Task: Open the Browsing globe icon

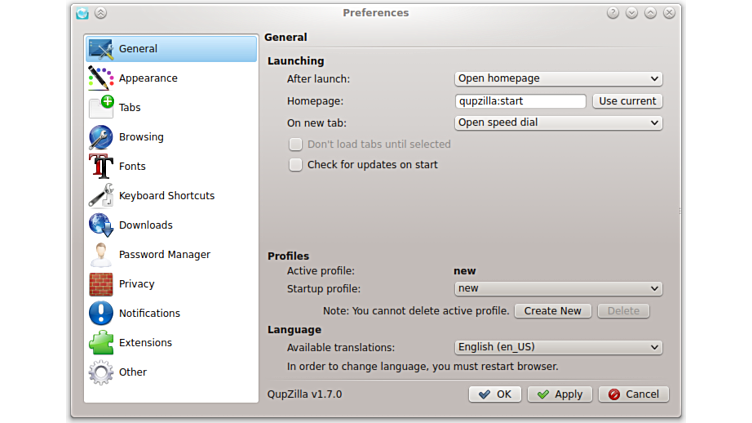Action: [x=101, y=137]
